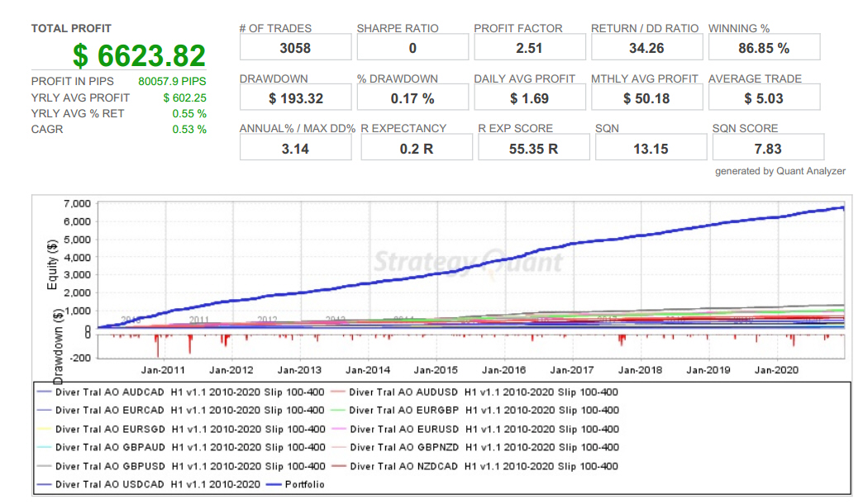Click the Drawdown ($) axis title
Screen dimensions: 863x504
pyautogui.click(x=57, y=347)
